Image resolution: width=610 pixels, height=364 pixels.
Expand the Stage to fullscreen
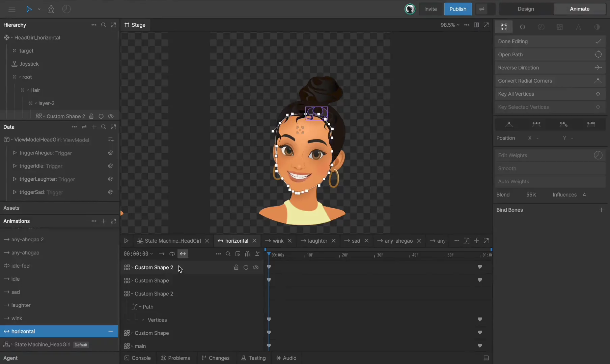point(486,25)
